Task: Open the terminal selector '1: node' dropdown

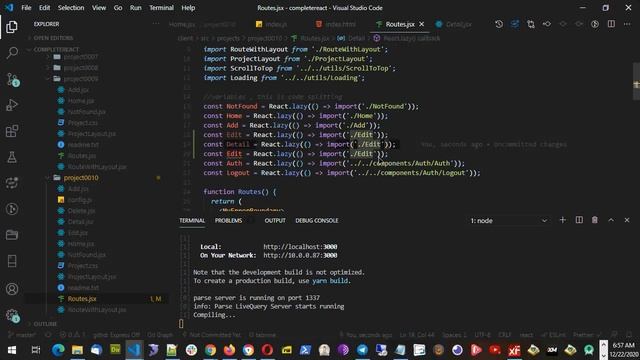Action: tap(508, 220)
